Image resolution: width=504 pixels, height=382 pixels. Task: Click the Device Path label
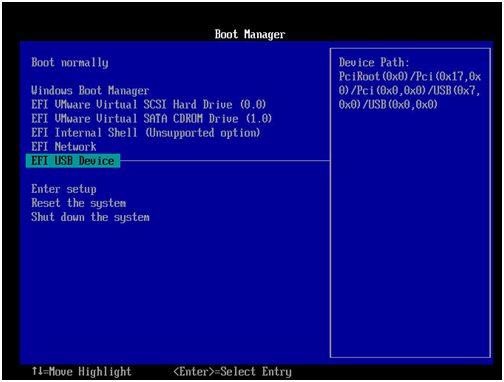click(x=374, y=63)
